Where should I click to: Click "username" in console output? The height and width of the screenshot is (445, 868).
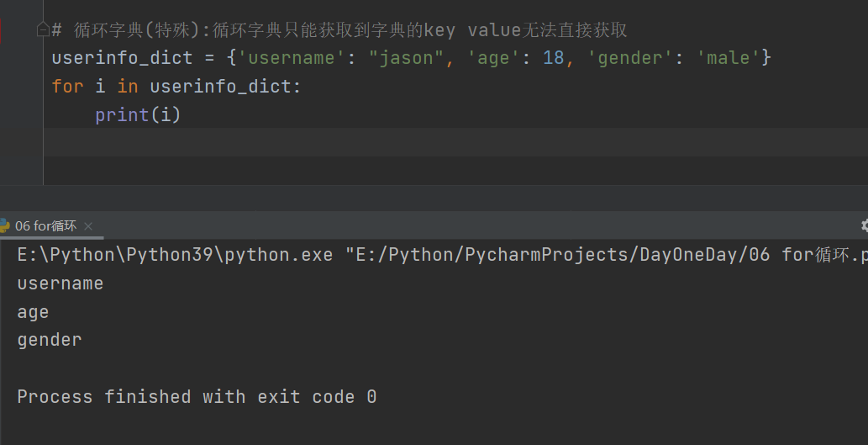(x=60, y=283)
